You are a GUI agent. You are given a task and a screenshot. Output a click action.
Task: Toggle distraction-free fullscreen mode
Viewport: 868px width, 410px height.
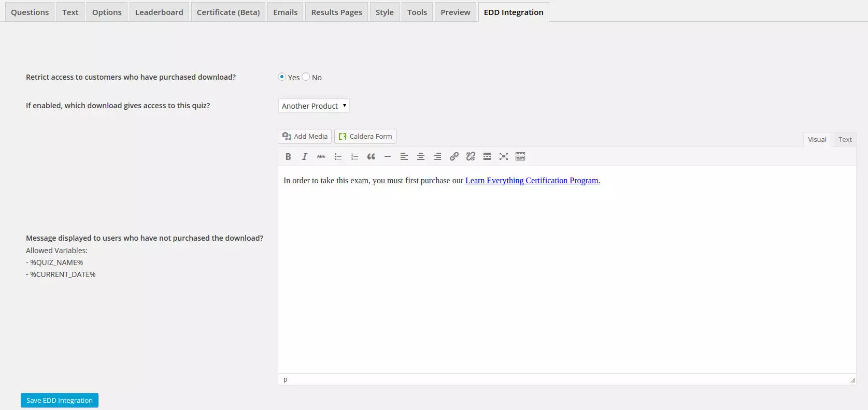[x=504, y=156]
